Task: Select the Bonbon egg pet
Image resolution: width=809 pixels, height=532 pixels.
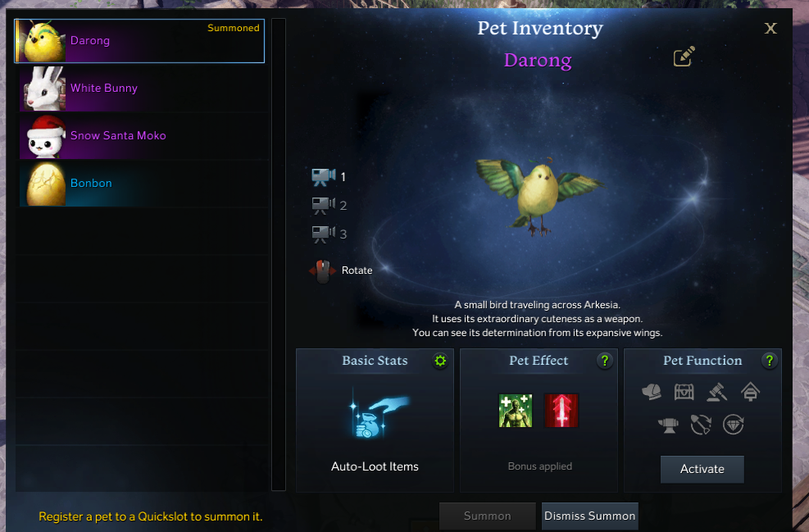Action: [x=143, y=184]
